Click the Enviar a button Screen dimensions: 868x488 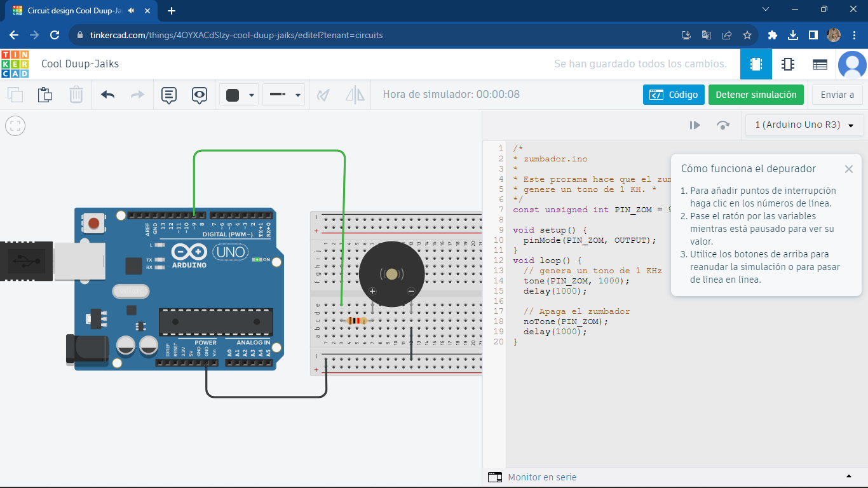pos(837,95)
